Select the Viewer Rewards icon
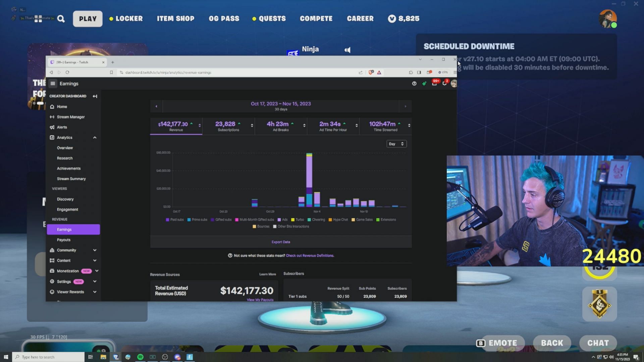The height and width of the screenshot is (362, 644). click(x=52, y=292)
